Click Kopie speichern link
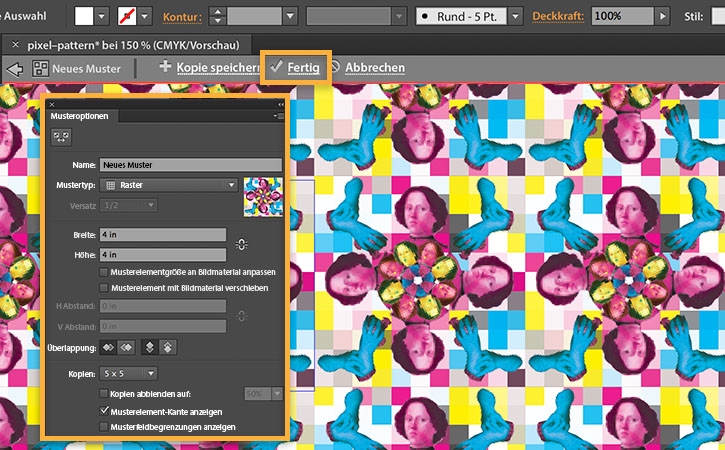This screenshot has height=450, width=725. (x=218, y=68)
